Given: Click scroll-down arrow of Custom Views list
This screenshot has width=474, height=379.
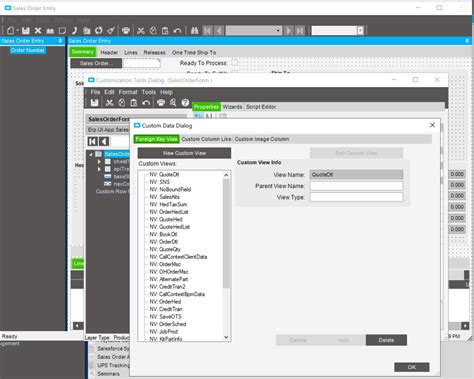Looking at the screenshot, I should 226,337.
